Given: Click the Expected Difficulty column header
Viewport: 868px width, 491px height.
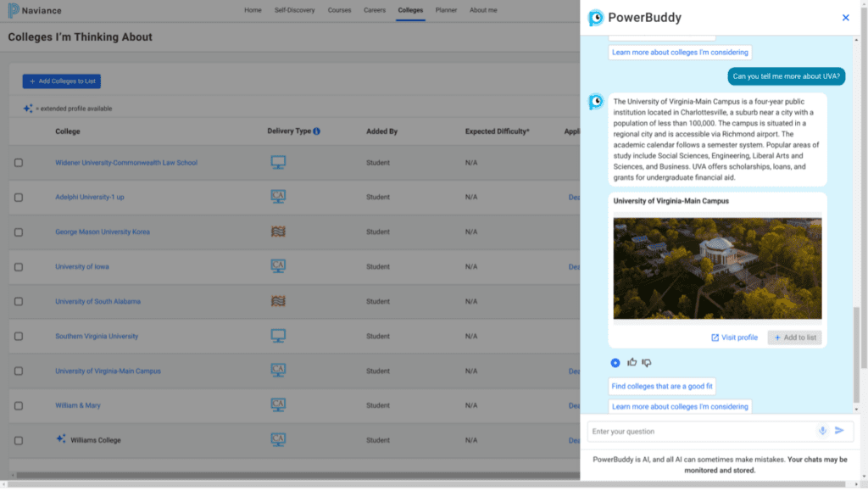Looking at the screenshot, I should click(497, 131).
